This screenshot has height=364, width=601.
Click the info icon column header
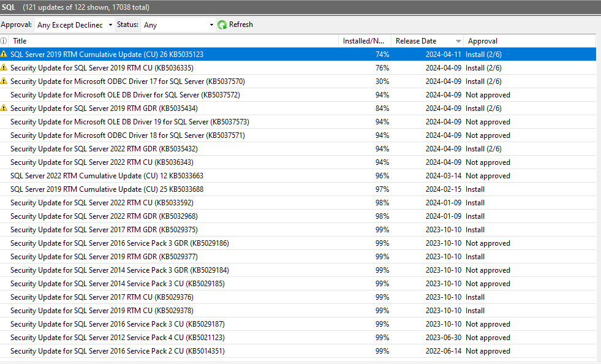[x=4, y=40]
